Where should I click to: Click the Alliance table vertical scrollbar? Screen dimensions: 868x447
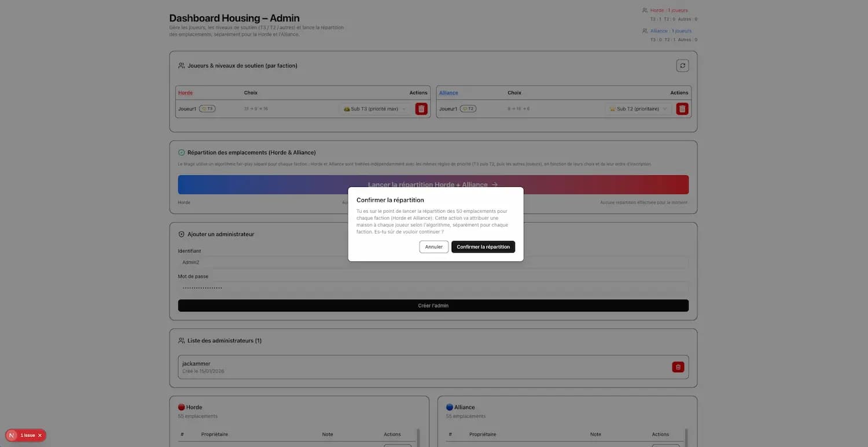(686, 437)
